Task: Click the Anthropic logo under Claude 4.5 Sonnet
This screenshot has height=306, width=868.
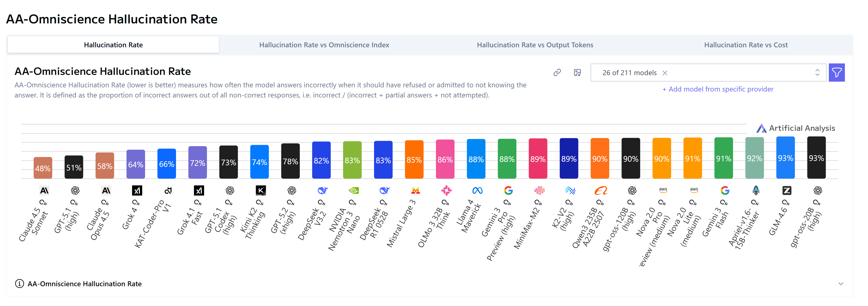Action: 44,191
